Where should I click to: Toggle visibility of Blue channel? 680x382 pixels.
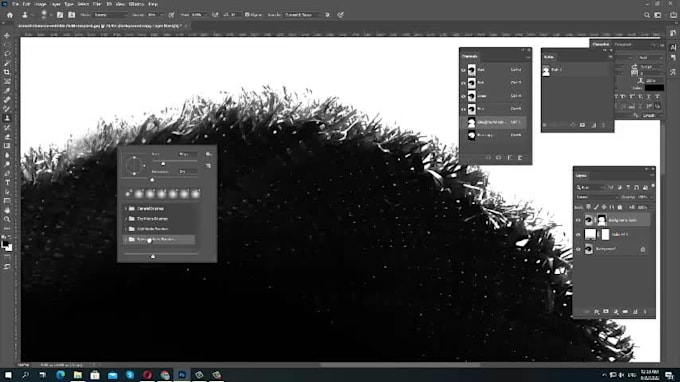[x=463, y=109]
